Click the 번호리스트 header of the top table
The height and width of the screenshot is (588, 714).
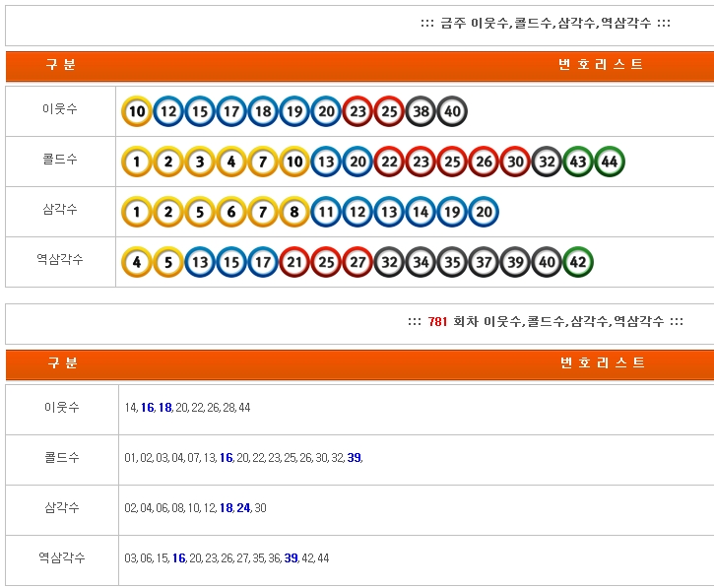pos(601,65)
